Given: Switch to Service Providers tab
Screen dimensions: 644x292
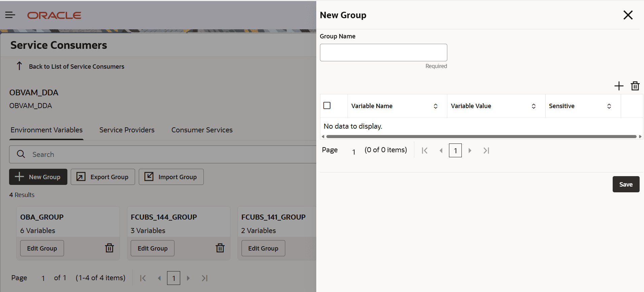Looking at the screenshot, I should [127, 130].
